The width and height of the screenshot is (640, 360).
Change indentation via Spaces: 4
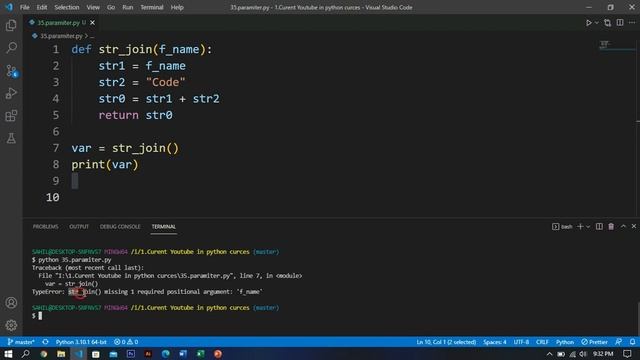tap(495, 342)
